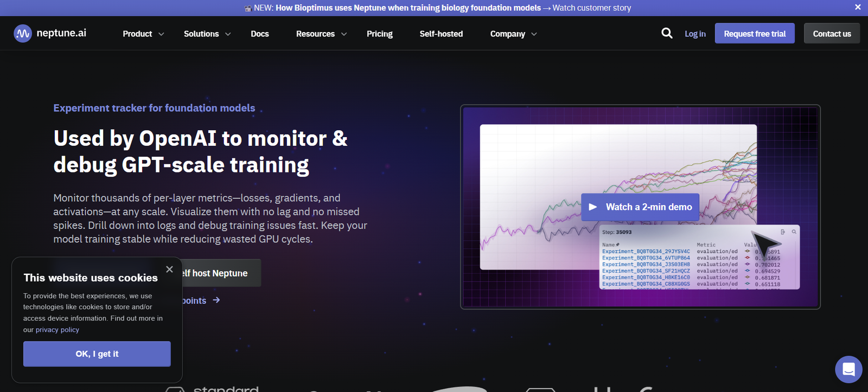Click the search icon in metrics panel
The image size is (868, 392).
pos(794,232)
